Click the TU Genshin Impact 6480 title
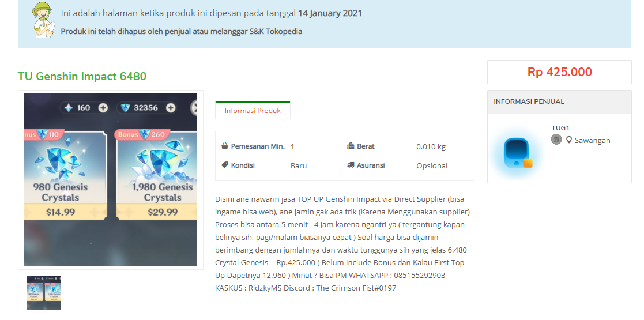 pos(82,77)
